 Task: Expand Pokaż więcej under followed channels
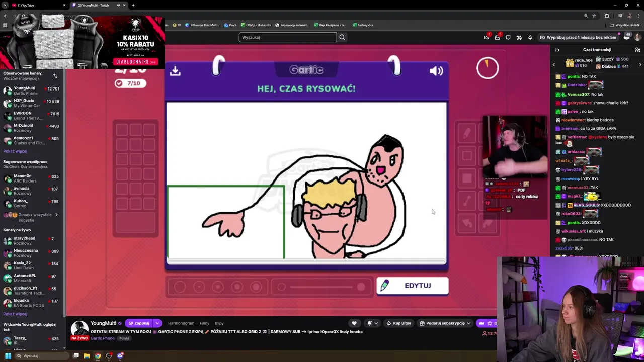15,151
